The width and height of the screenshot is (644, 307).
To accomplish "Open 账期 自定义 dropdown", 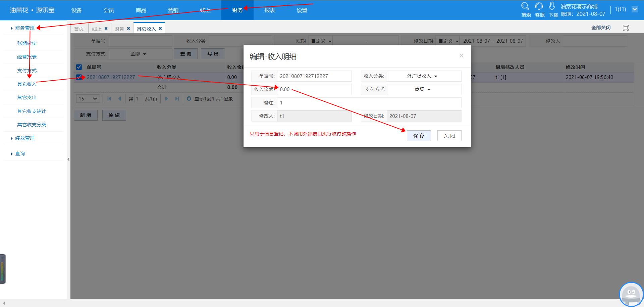I will tap(320, 41).
